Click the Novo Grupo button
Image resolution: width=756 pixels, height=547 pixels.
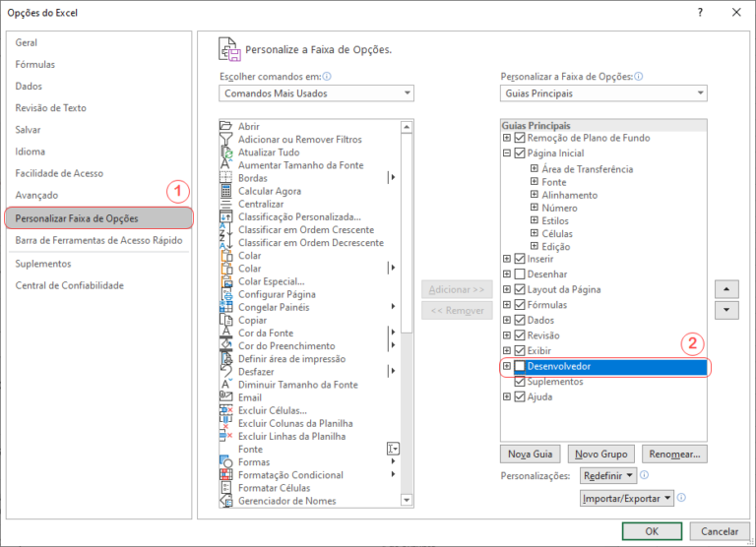click(x=601, y=454)
